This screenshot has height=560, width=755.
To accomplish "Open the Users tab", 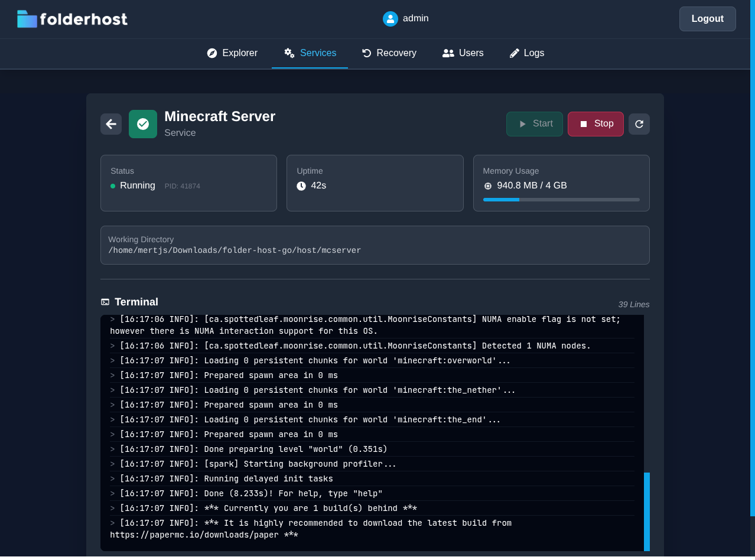I will pos(463,53).
